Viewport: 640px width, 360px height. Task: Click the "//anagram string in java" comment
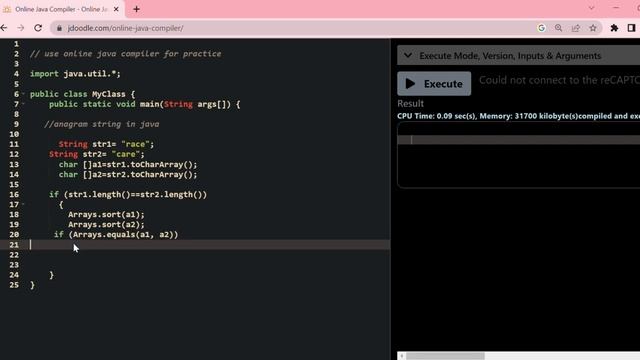point(102,124)
